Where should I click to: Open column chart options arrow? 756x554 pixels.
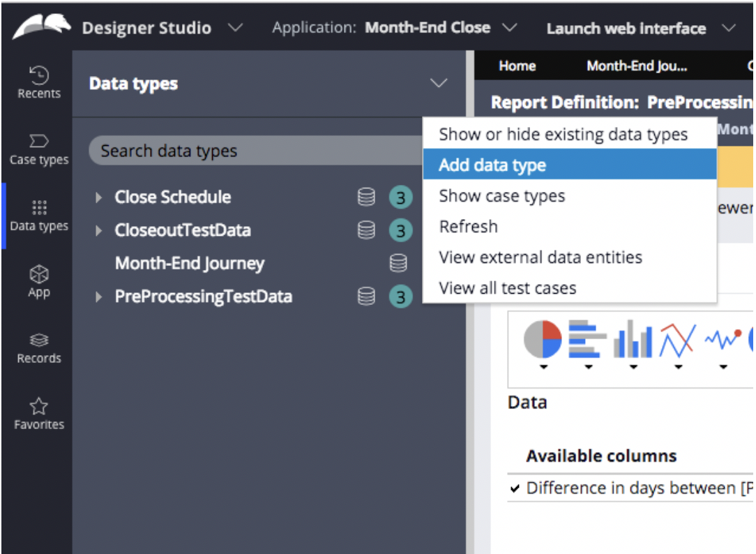click(x=633, y=368)
